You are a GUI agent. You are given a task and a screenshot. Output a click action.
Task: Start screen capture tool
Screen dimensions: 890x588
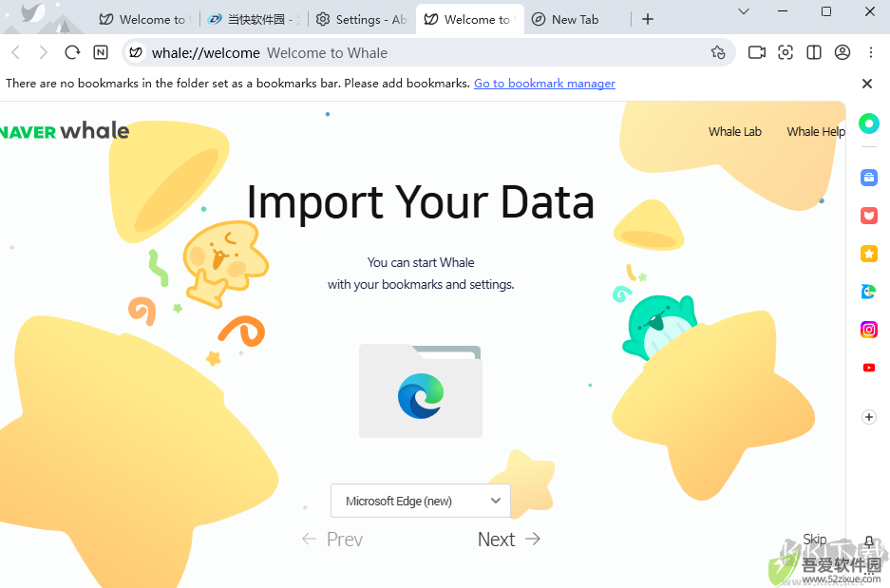pos(786,53)
